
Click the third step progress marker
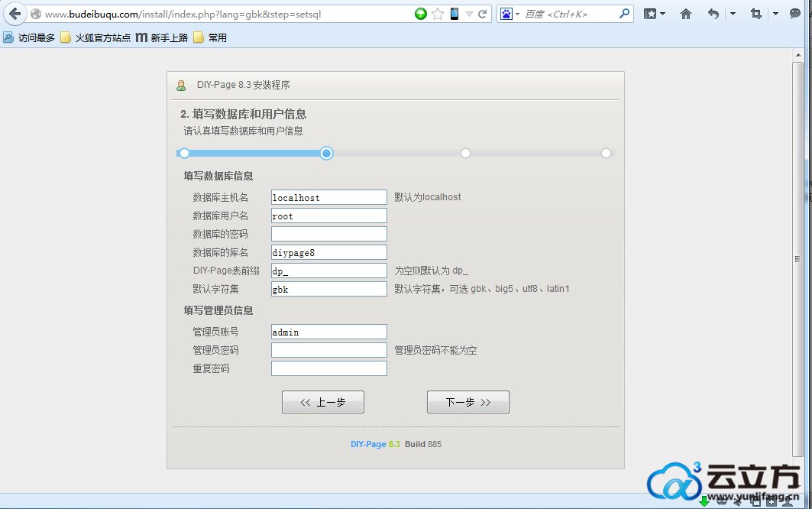coord(465,153)
